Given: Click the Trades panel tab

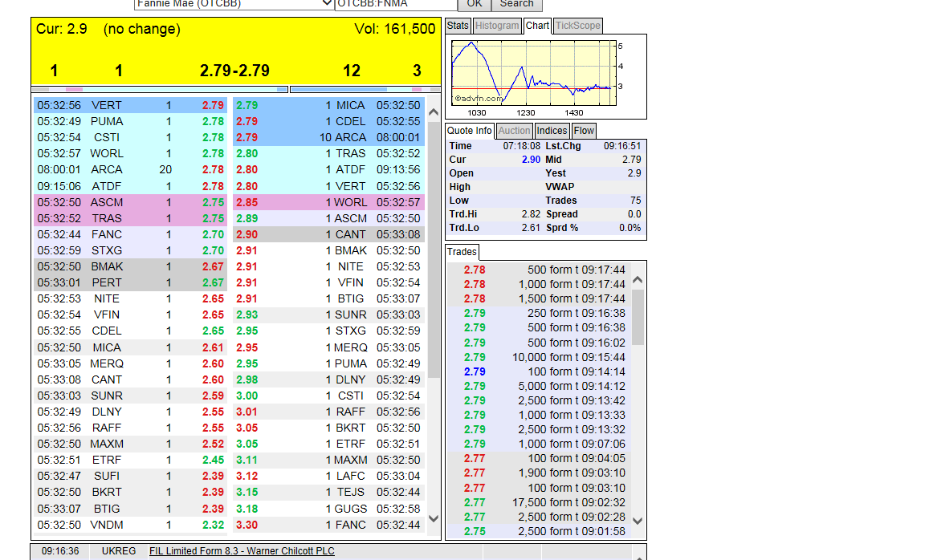Looking at the screenshot, I should tap(462, 250).
